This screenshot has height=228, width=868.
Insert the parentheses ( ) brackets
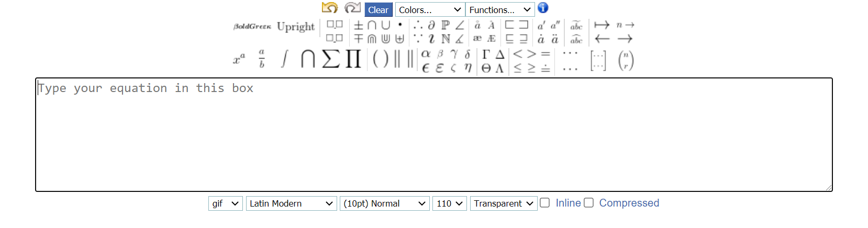pyautogui.click(x=381, y=59)
